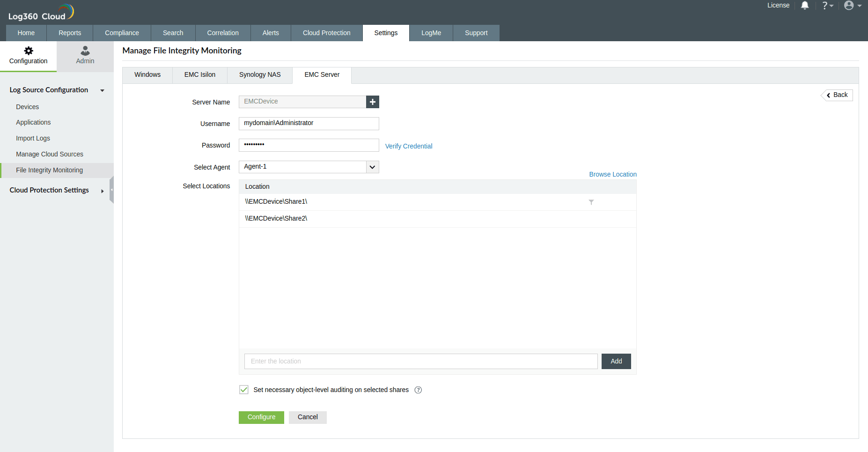Open the help question mark menu

pos(827,6)
